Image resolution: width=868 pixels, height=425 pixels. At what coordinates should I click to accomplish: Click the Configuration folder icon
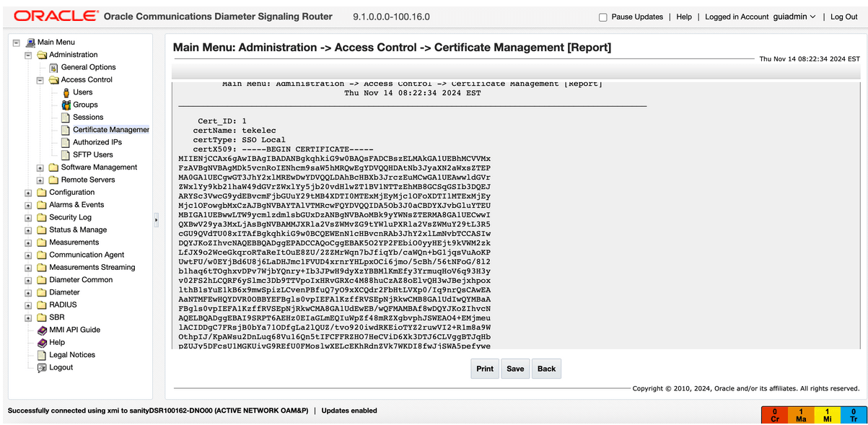pos(42,193)
